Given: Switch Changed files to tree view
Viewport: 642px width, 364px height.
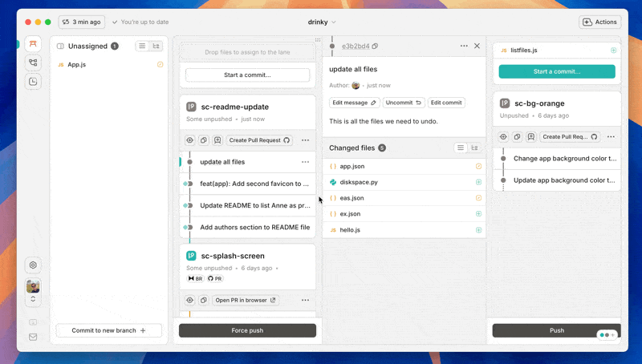Looking at the screenshot, I should click(474, 148).
